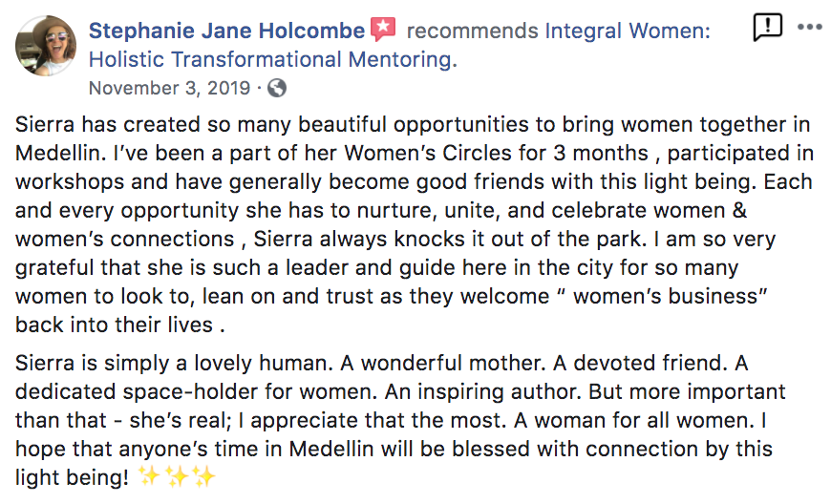Screen dimensions: 831x504
Task: Click the first sparkle emoji
Action: click(x=149, y=476)
